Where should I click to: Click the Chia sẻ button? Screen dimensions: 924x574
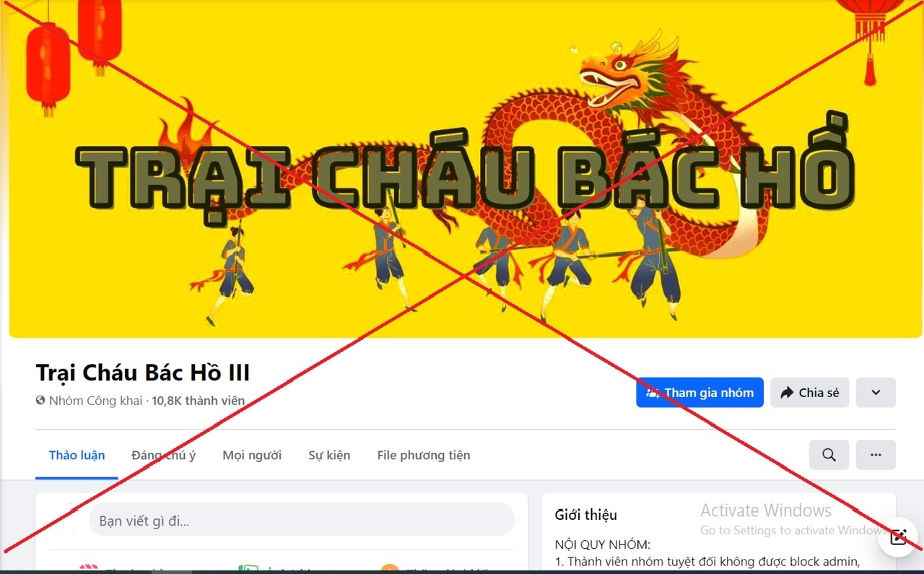809,393
